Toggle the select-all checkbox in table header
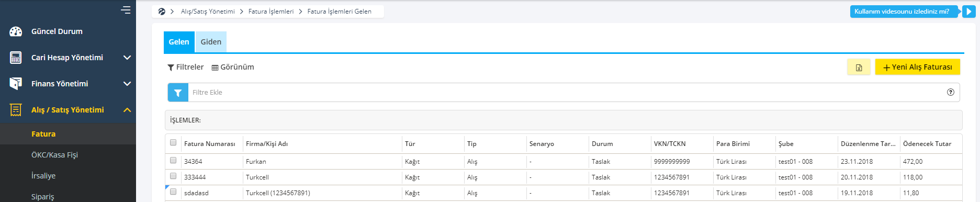Viewport: 980px width, 202px height. tap(173, 142)
